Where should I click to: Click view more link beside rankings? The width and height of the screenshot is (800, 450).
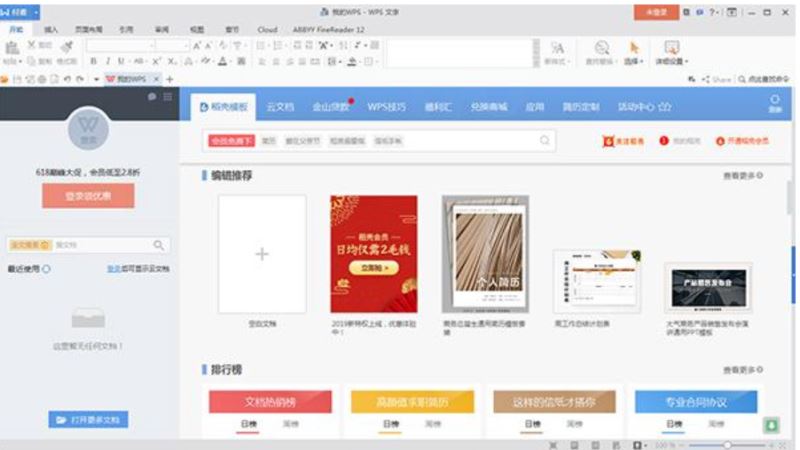point(743,369)
